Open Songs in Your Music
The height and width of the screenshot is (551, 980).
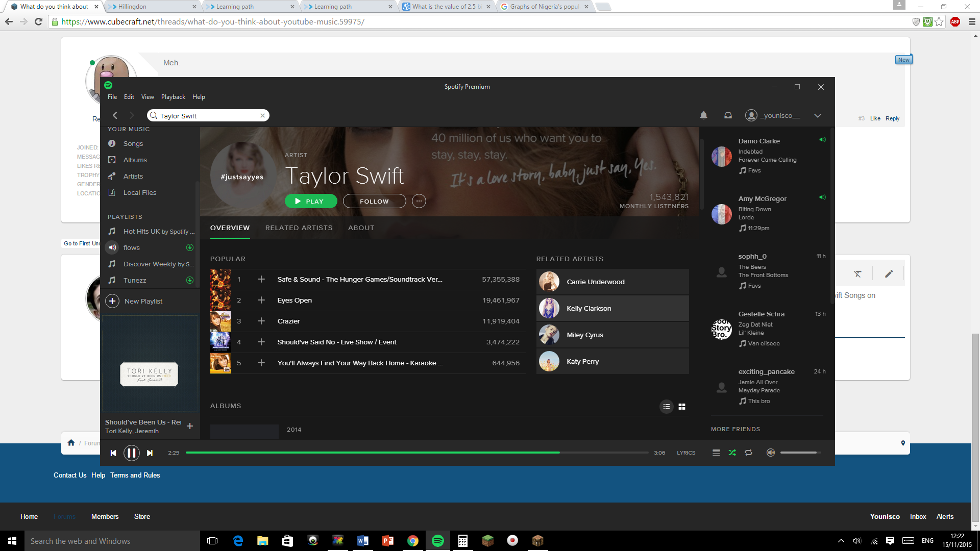click(x=133, y=143)
